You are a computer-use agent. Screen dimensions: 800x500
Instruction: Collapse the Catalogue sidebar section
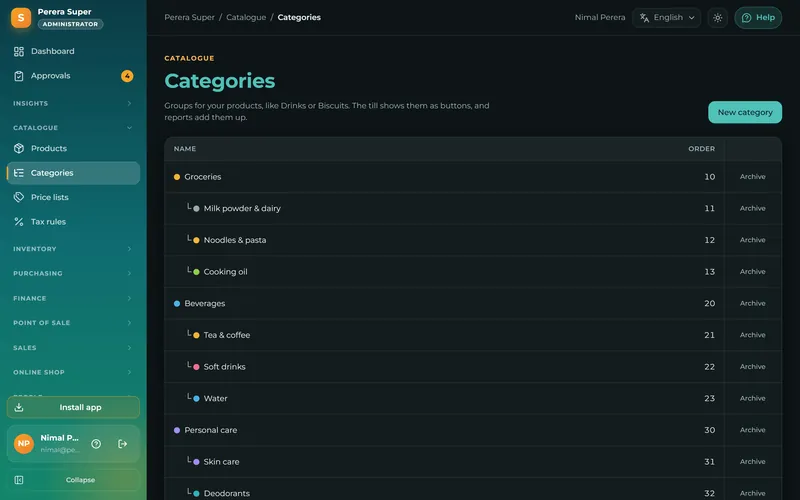(x=73, y=128)
